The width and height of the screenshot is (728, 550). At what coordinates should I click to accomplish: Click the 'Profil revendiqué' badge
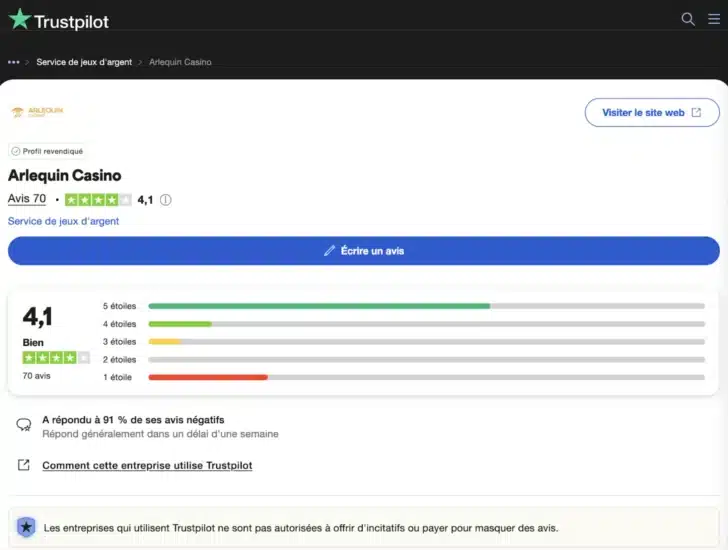pyautogui.click(x=47, y=151)
